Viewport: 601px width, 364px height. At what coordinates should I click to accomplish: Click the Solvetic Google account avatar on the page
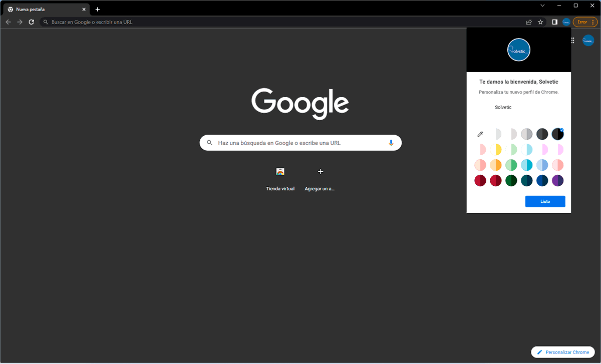point(588,41)
